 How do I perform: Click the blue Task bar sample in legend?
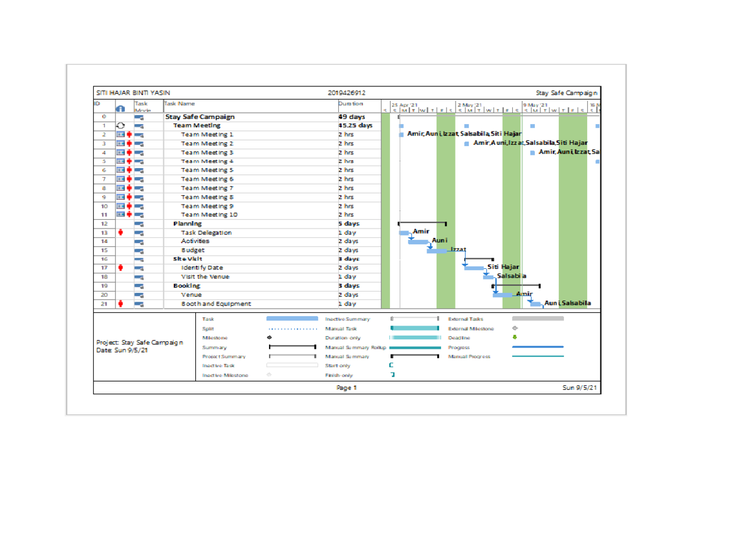pyautogui.click(x=292, y=319)
